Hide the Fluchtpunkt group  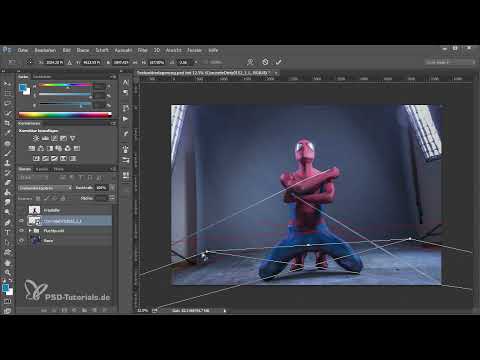pyautogui.click(x=22, y=230)
